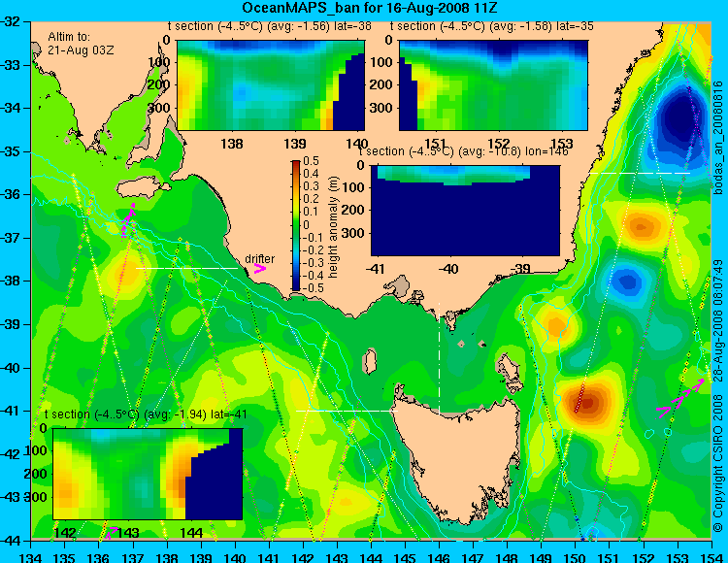The width and height of the screenshot is (728, 563).
Task: Click the -44 latitude axis label
Action: click(12, 541)
